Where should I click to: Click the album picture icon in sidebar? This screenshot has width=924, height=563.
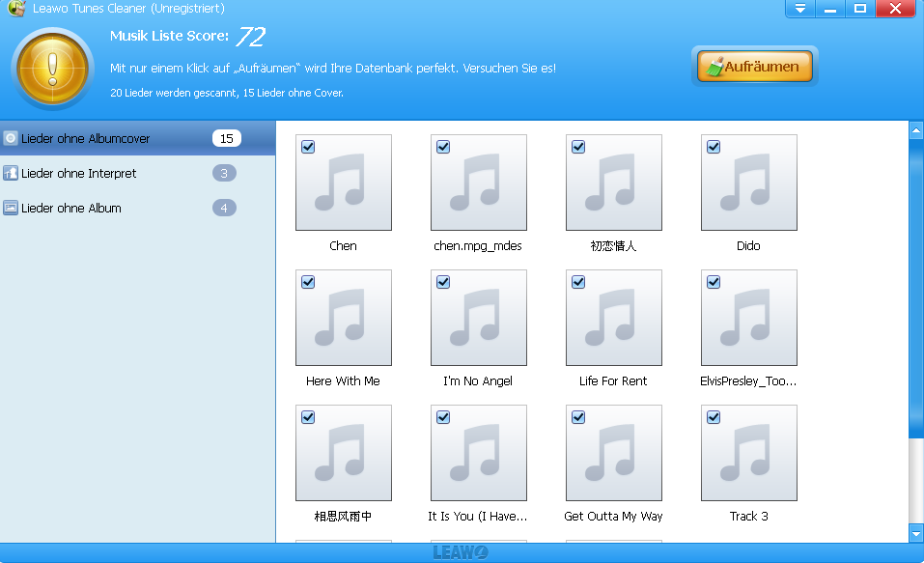click(x=10, y=208)
